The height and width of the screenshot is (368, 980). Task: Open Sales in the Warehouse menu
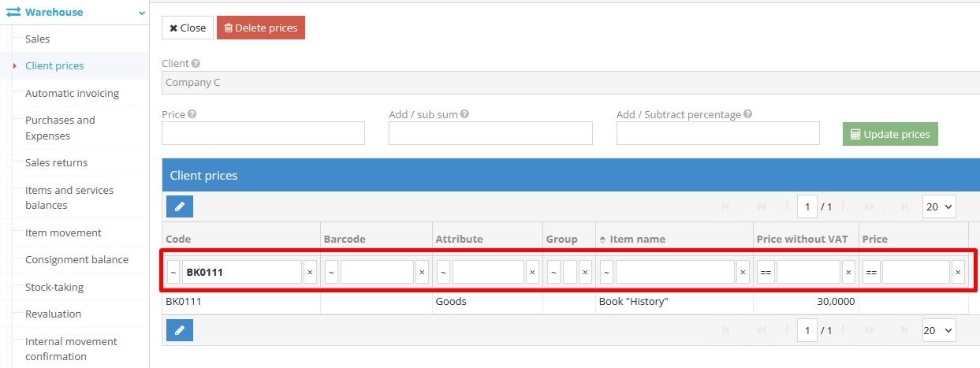38,39
